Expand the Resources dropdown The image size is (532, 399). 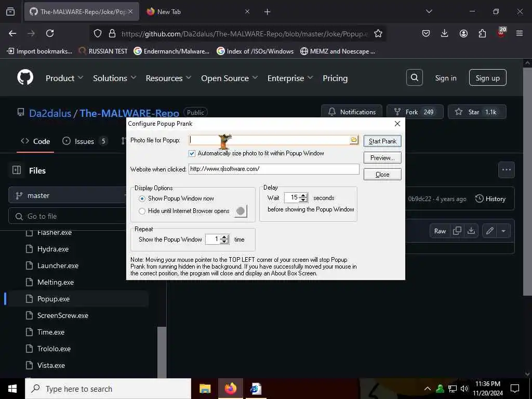tap(168, 78)
